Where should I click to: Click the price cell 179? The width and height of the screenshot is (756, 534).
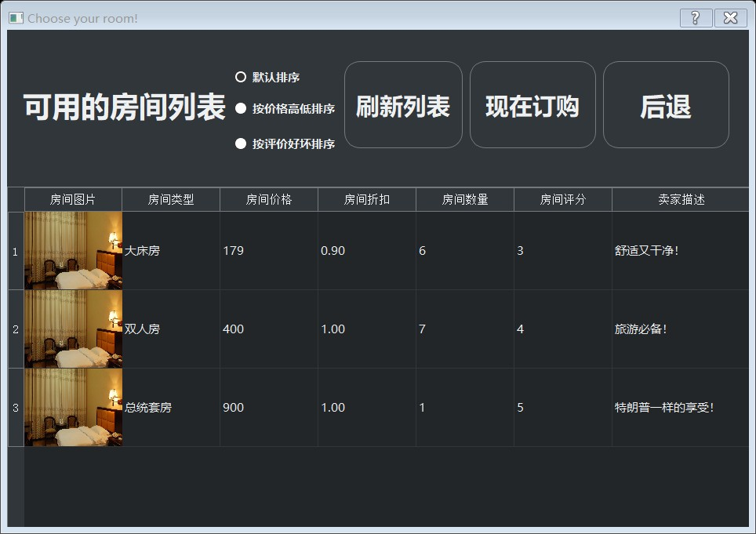click(x=269, y=251)
